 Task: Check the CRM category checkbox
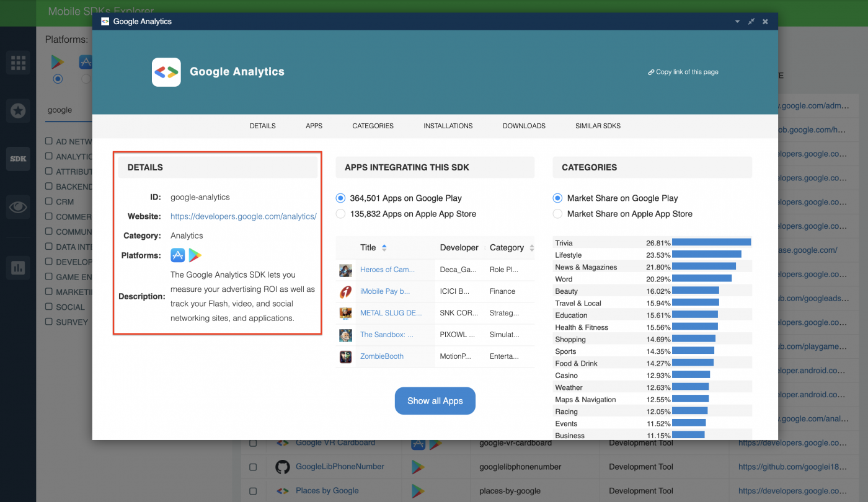(x=49, y=201)
